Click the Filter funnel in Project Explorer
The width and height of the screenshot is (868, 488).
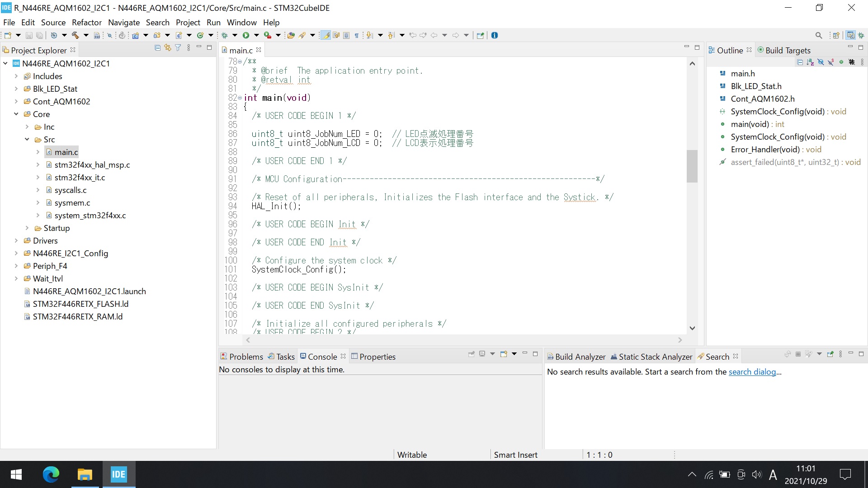pyautogui.click(x=178, y=48)
